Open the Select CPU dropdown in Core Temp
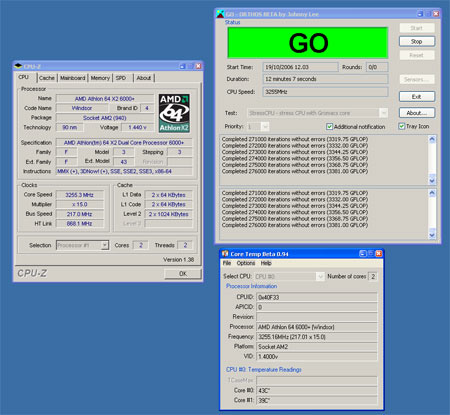The image size is (450, 415). coord(320,277)
